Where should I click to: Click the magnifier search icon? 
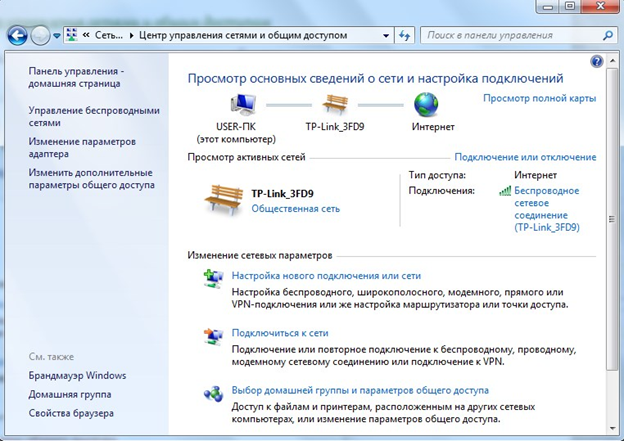coord(607,35)
